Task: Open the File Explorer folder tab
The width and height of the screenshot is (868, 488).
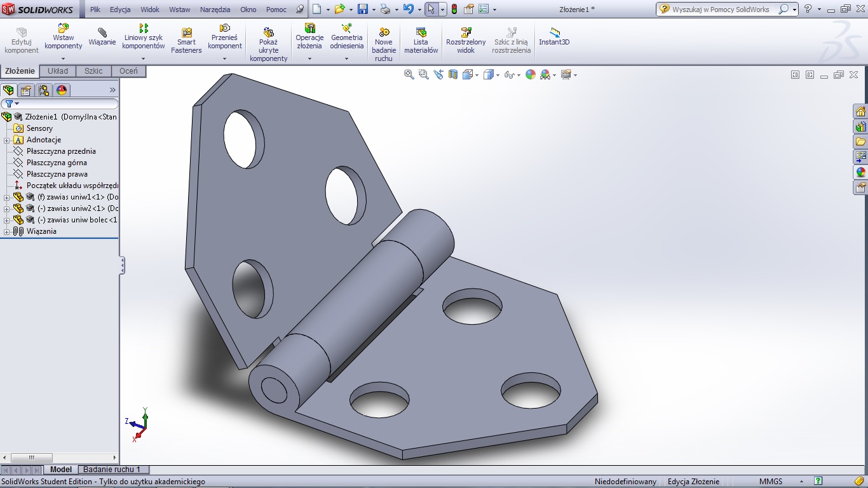Action: click(860, 142)
